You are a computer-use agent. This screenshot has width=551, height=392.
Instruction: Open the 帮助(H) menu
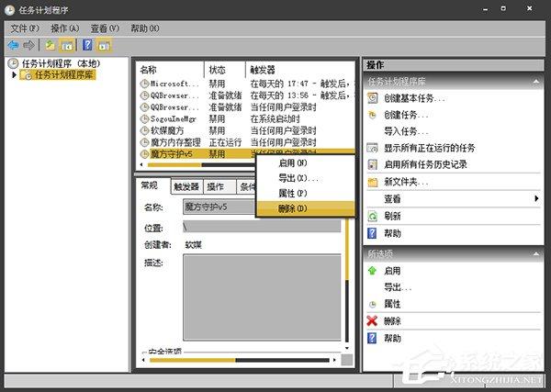click(x=145, y=28)
